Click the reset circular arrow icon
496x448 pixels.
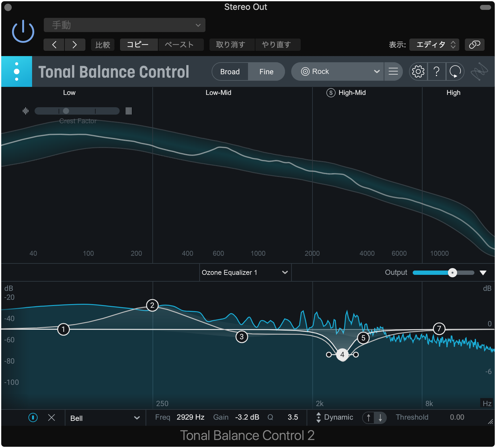coord(455,71)
